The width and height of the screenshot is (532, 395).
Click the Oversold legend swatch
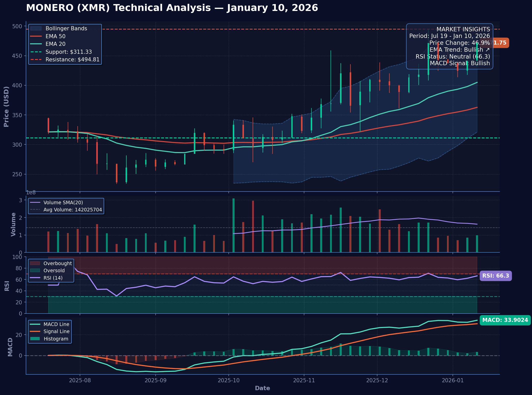(x=35, y=270)
